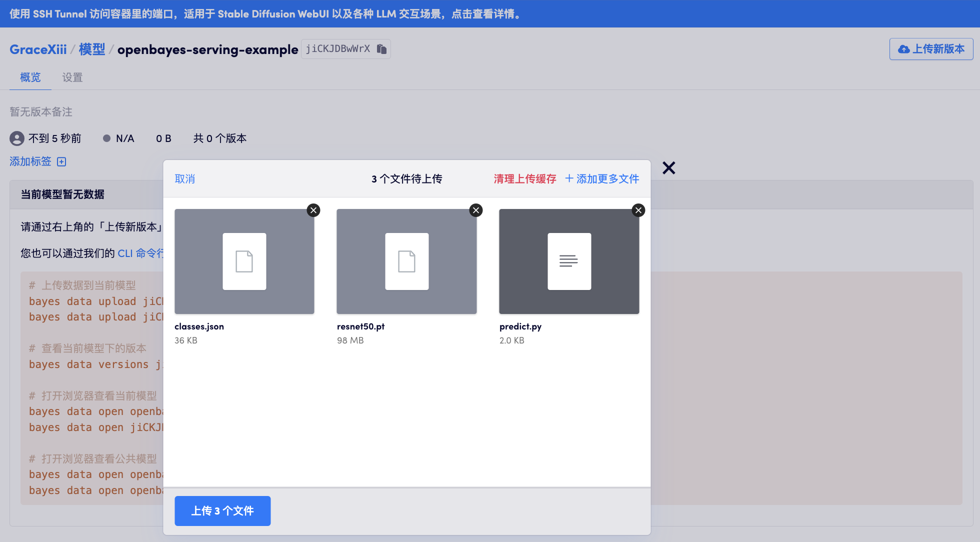Click the cloud upload icon in 上传新版本
This screenshot has width=980, height=542.
pos(903,49)
